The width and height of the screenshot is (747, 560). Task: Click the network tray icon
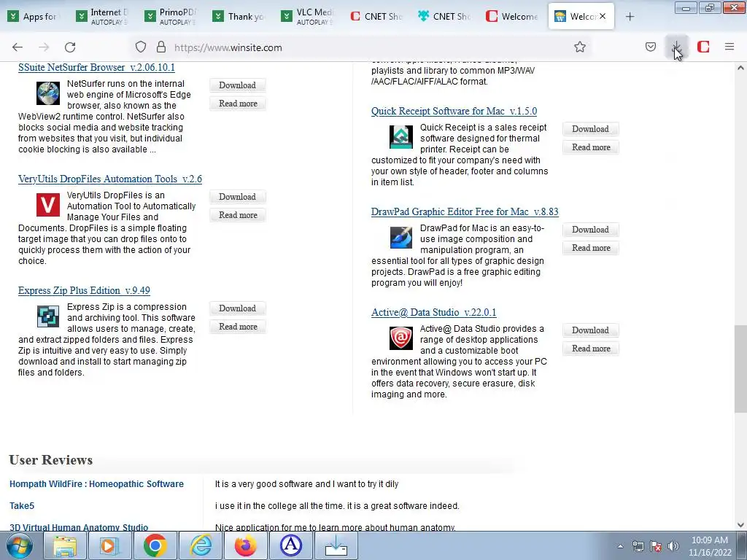pyautogui.click(x=638, y=546)
